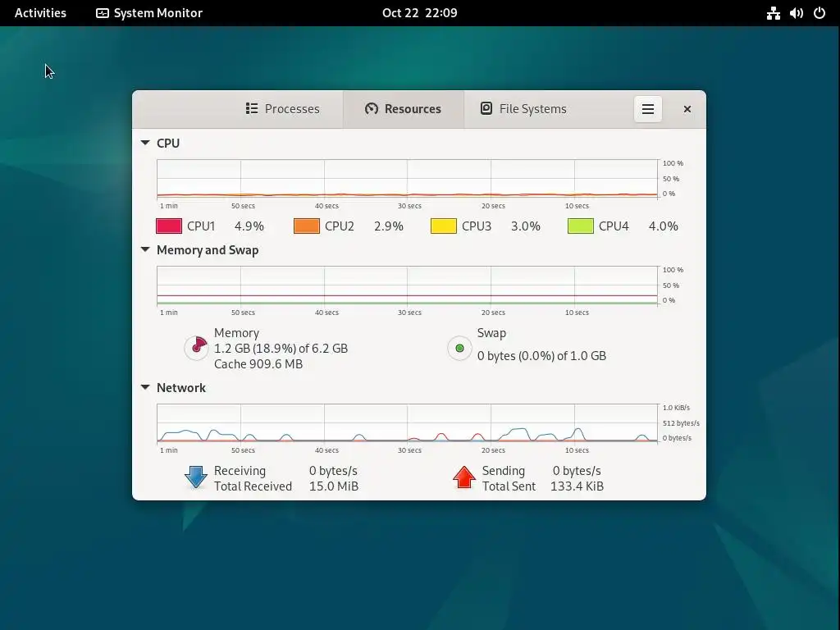This screenshot has width=840, height=630.
Task: Change the CPU1 red color swatch
Action: click(x=169, y=226)
